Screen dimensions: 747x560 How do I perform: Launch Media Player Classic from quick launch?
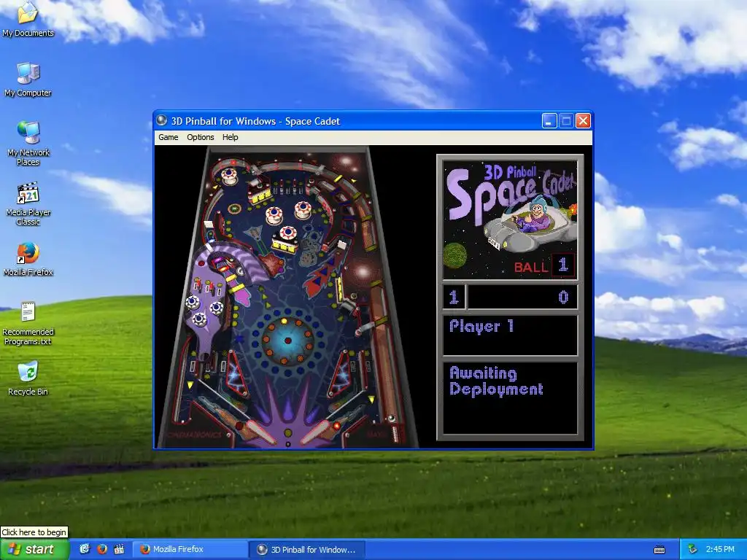pos(119,549)
